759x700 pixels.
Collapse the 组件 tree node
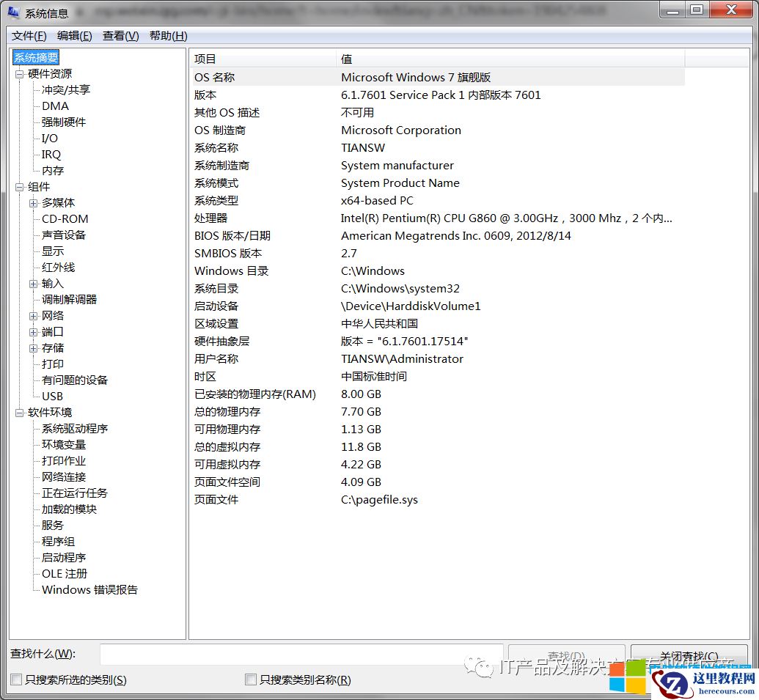coord(19,187)
